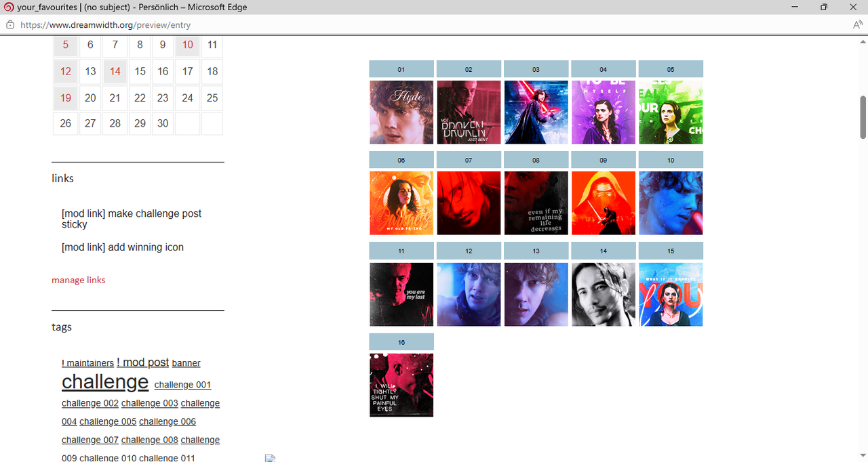
Task: Open orange icon thumbnail 06
Action: click(401, 203)
